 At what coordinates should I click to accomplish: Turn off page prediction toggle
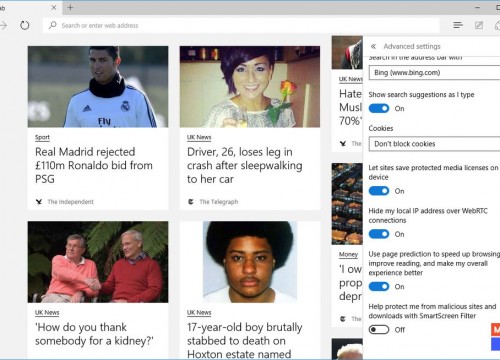point(379,287)
